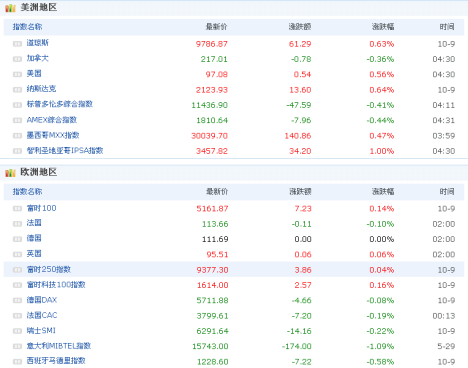Open the 西班牙马德里指数 link
This screenshot has width=468, height=368.
[56, 361]
